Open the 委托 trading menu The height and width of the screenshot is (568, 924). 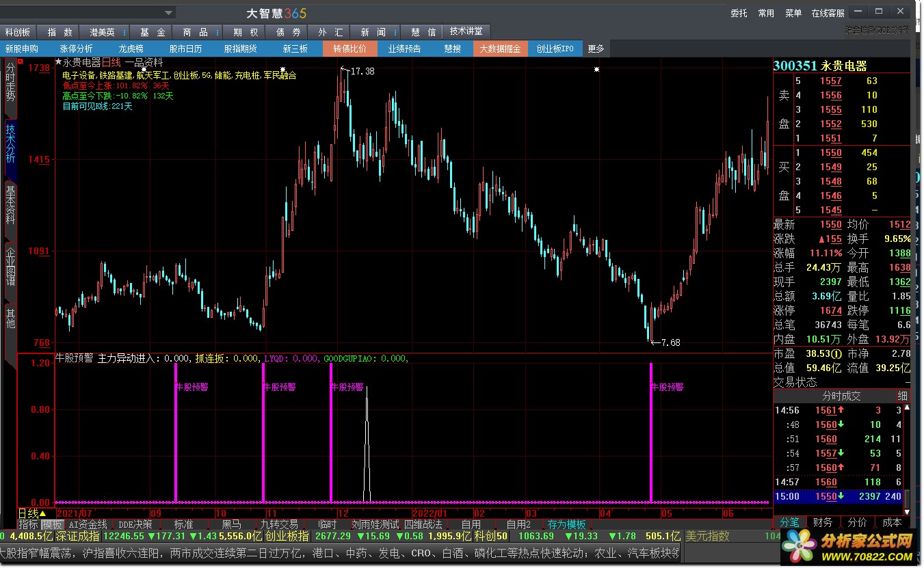(739, 13)
